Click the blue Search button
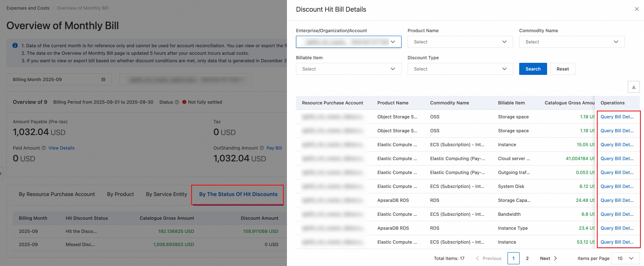Image resolution: width=644 pixels, height=266 pixels. pos(533,69)
